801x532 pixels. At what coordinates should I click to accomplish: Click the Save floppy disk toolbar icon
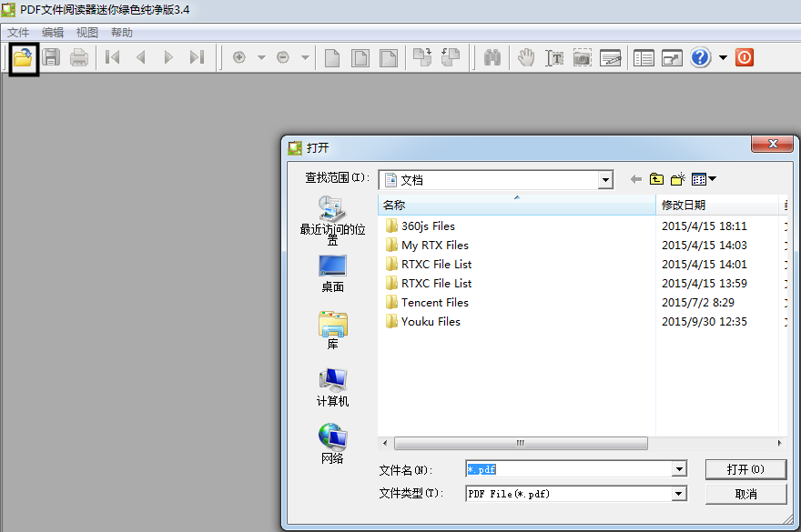coord(51,57)
